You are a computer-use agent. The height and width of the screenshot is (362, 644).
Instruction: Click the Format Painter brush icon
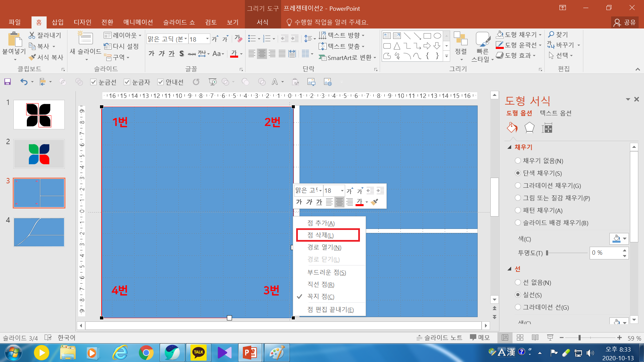click(32, 57)
